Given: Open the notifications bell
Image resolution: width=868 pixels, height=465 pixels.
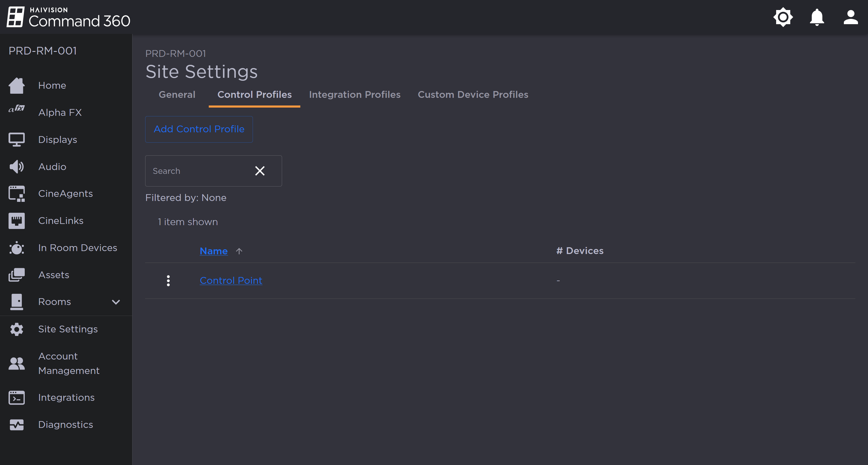Looking at the screenshot, I should [817, 17].
